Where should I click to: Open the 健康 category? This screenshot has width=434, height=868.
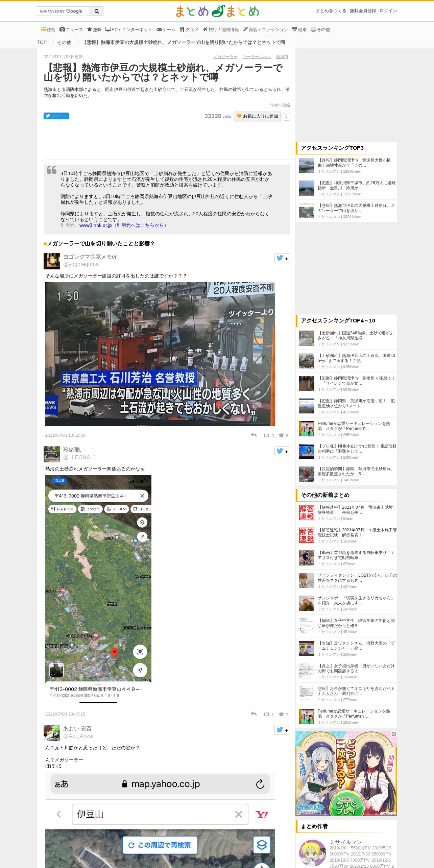[299, 29]
